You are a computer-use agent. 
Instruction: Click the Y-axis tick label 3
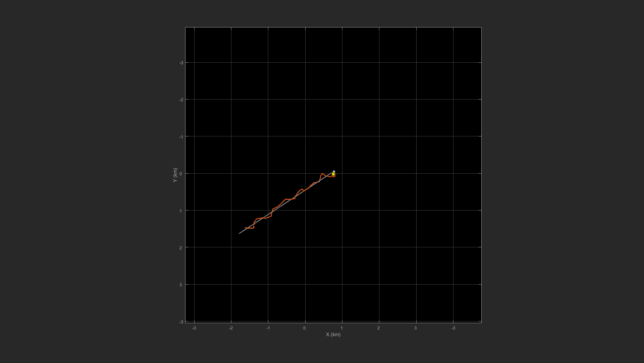[x=181, y=285]
